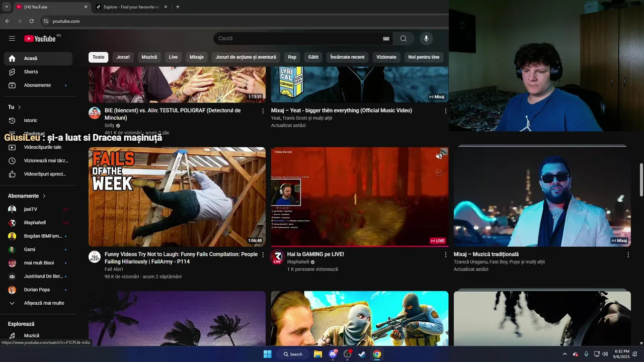Open Steam from the taskbar
The image size is (644, 362).
pos(362,354)
